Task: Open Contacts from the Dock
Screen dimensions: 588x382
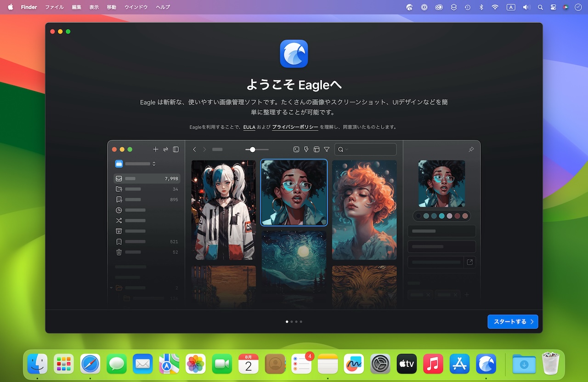Action: pyautogui.click(x=275, y=364)
